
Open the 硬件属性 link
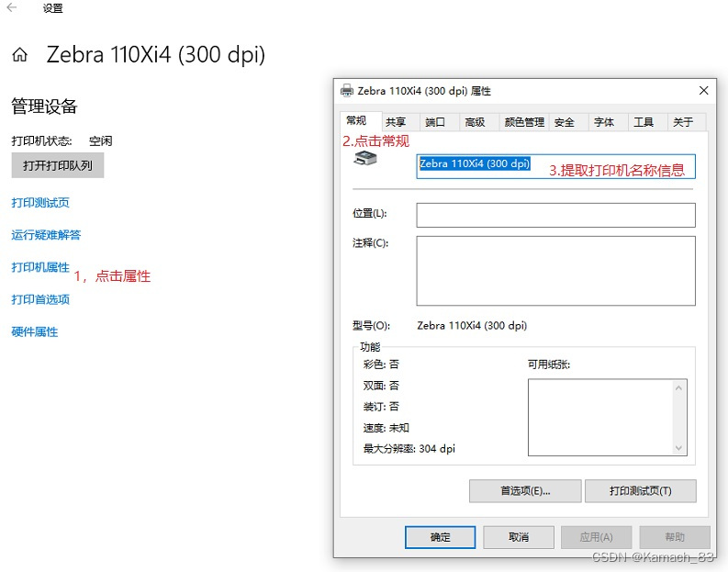[x=35, y=332]
